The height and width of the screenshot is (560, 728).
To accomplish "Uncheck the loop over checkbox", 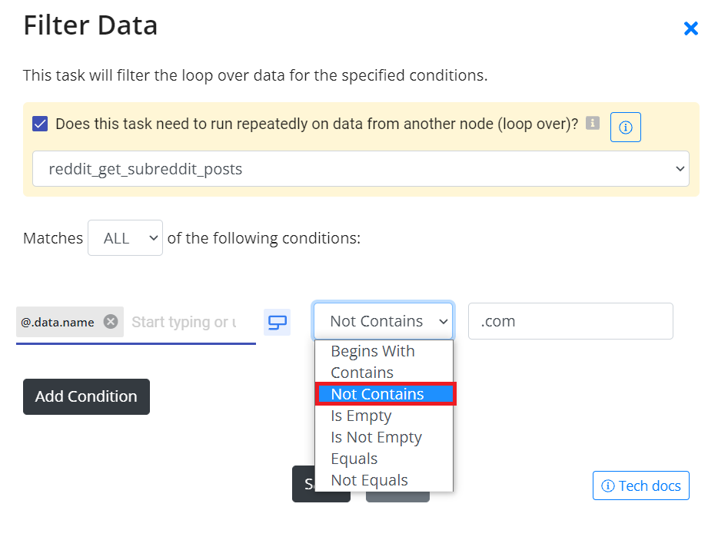I will click(x=40, y=124).
